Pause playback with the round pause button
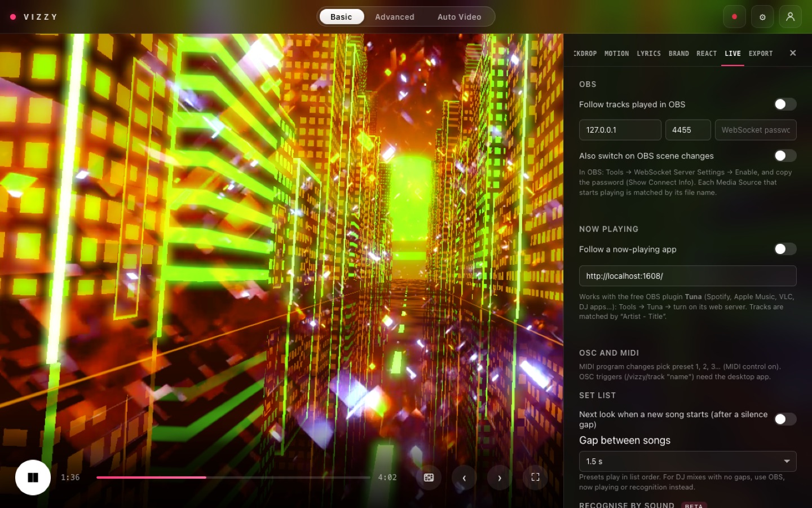The width and height of the screenshot is (812, 508). click(33, 478)
